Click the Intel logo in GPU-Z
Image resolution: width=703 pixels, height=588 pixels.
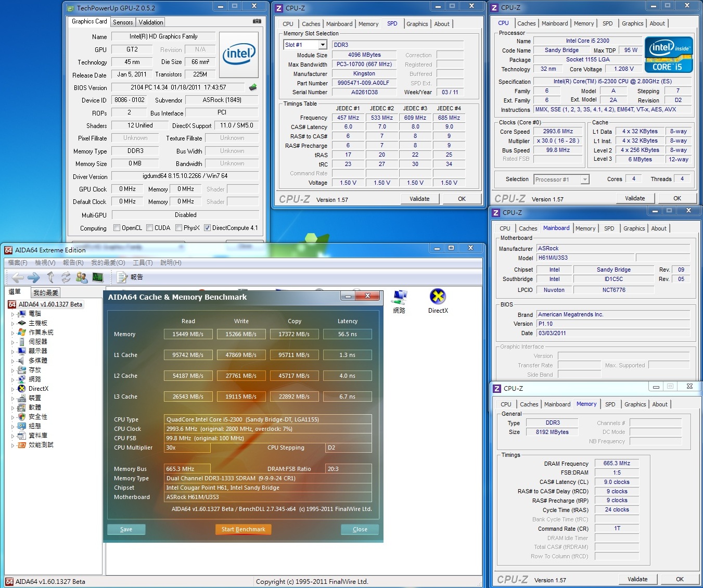click(239, 55)
